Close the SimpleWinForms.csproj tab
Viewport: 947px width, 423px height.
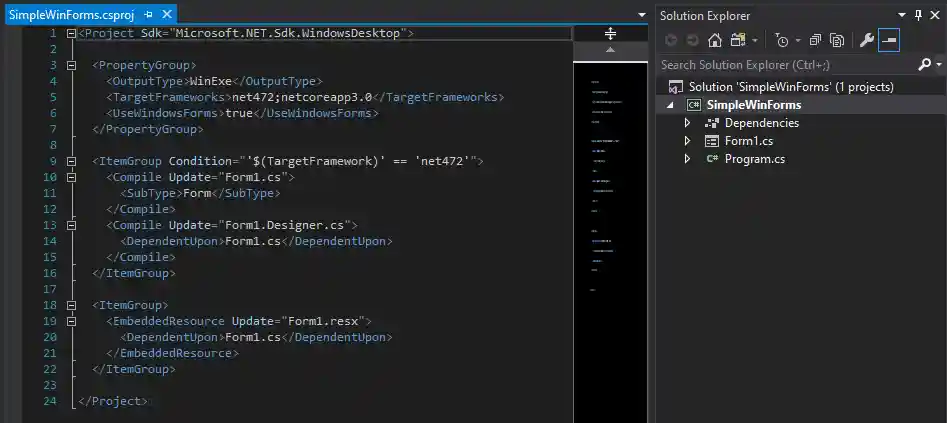165,16
